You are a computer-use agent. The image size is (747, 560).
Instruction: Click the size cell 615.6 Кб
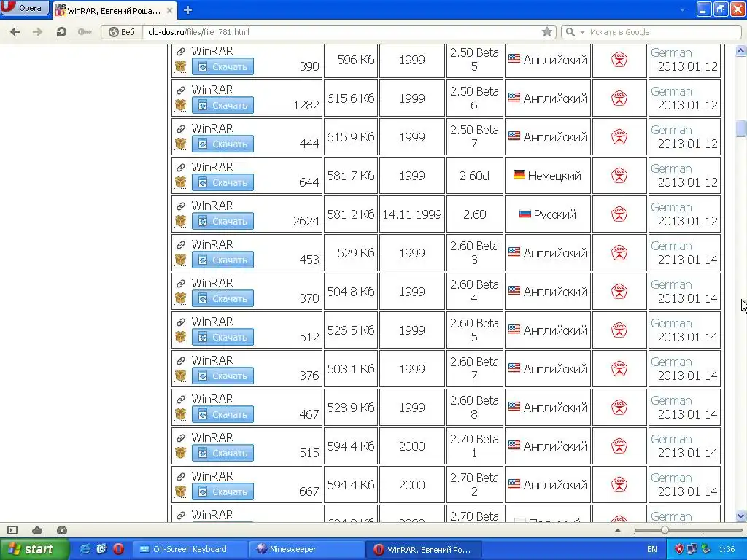(351, 98)
